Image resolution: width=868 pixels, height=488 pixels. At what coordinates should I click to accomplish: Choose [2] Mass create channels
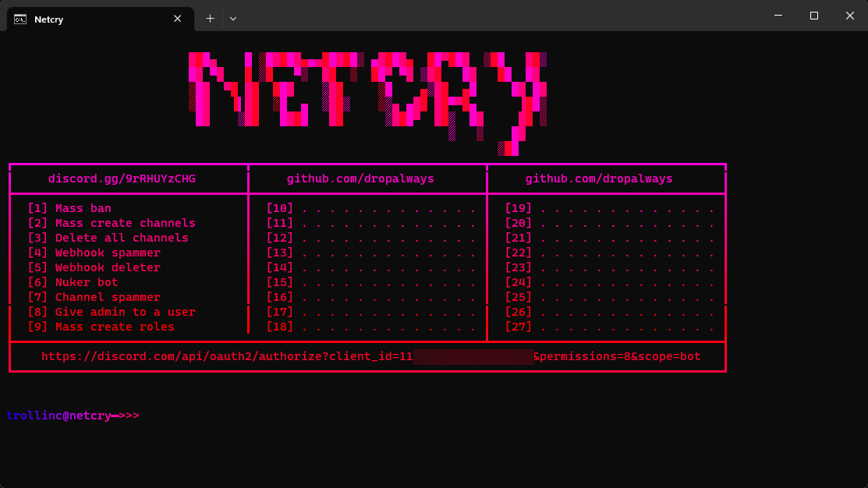point(112,223)
